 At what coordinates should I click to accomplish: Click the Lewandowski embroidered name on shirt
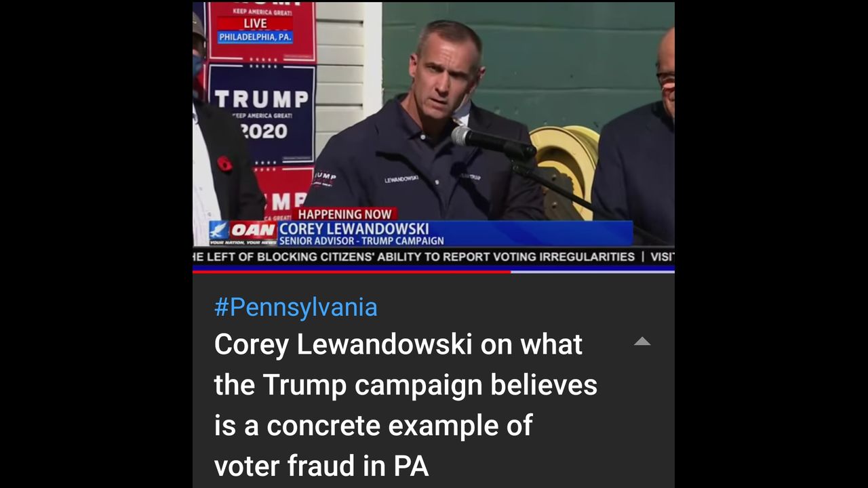point(401,179)
